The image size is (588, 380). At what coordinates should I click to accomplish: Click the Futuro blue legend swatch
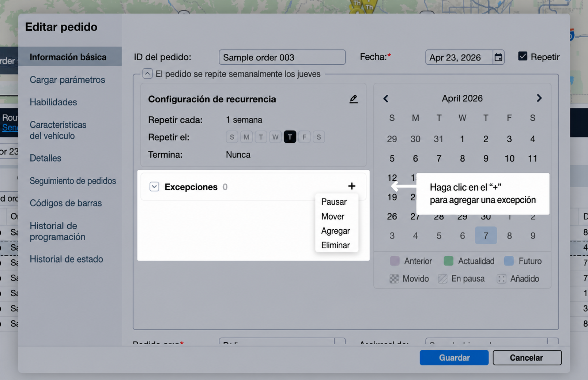(x=509, y=261)
